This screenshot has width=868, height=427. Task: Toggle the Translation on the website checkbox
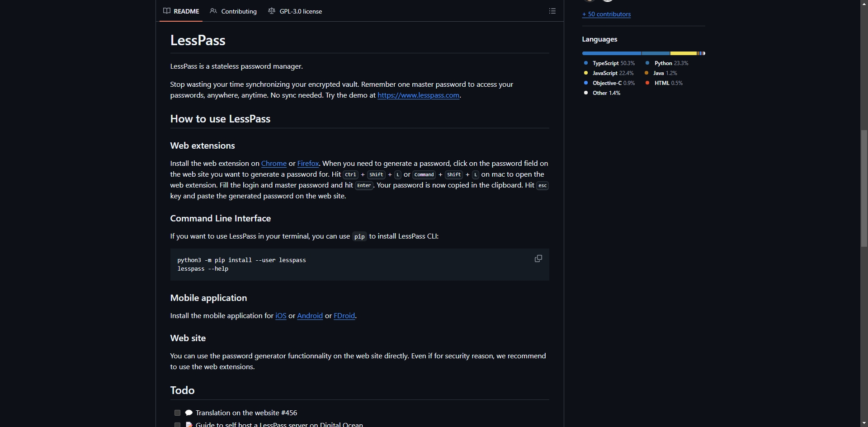[177, 413]
